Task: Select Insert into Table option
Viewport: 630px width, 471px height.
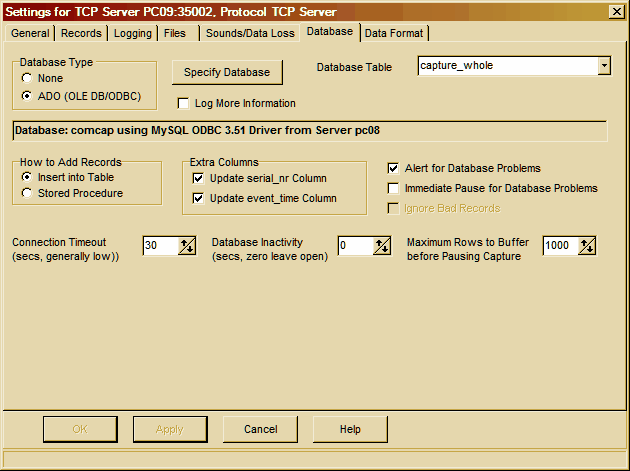Action: (x=27, y=176)
